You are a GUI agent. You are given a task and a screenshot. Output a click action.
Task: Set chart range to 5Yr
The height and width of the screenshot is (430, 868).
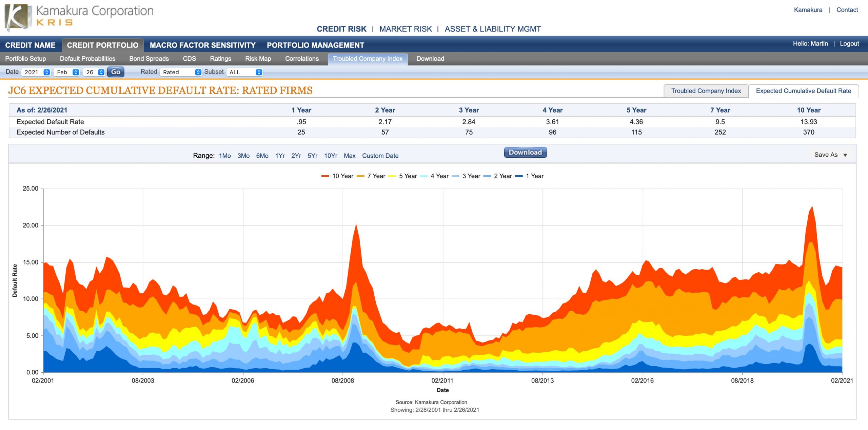pyautogui.click(x=312, y=156)
